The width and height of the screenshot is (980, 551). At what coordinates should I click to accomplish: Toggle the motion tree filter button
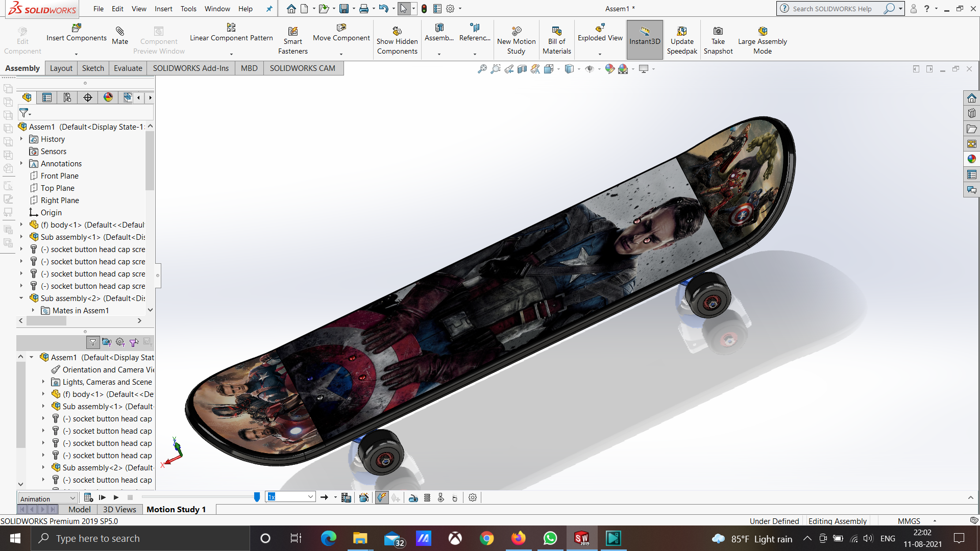tap(93, 342)
